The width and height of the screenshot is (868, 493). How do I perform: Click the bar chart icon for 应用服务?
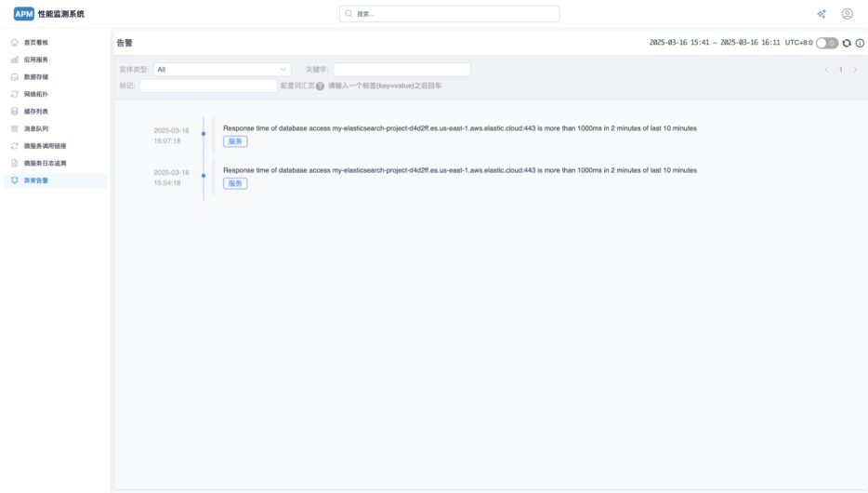click(x=15, y=60)
